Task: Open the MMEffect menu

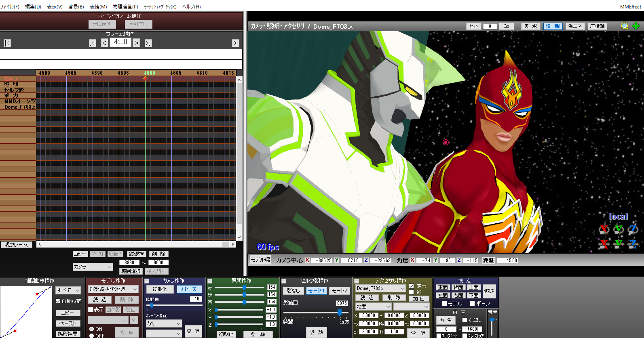Action: click(631, 6)
